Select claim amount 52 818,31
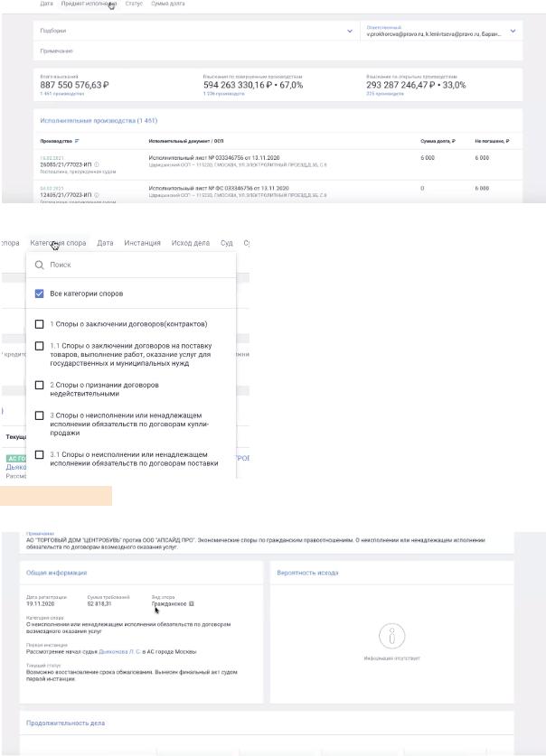Viewport: 546px width, 756px height. pos(99,603)
